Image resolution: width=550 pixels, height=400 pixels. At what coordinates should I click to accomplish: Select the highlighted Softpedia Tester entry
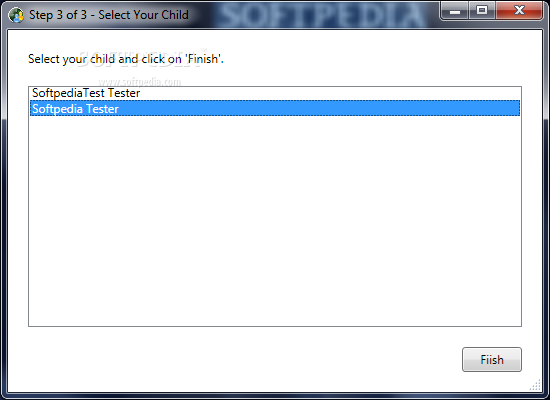click(275, 108)
